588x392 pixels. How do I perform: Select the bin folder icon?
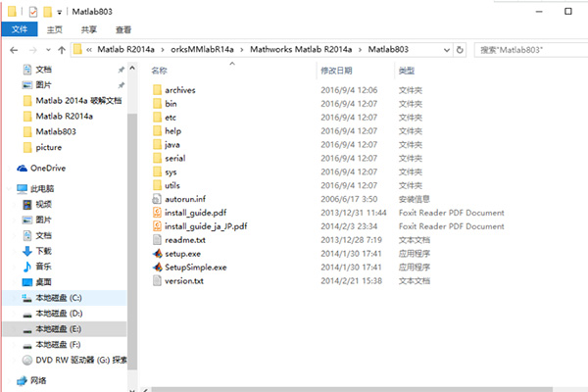[x=157, y=104]
